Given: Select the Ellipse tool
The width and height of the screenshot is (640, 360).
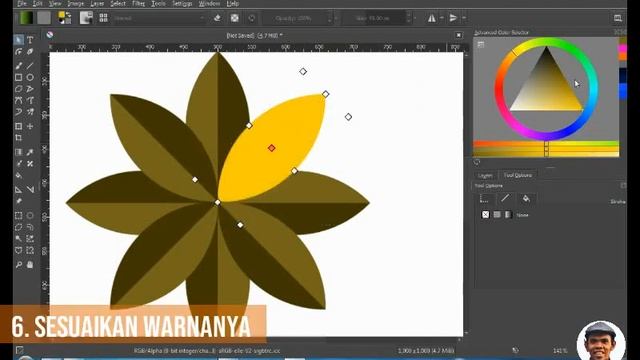Looking at the screenshot, I should click(30, 77).
